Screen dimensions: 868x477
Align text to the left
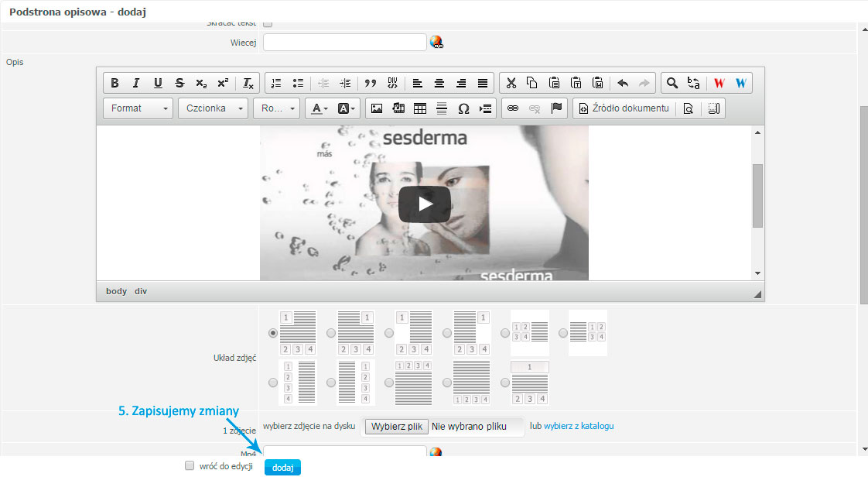click(x=418, y=83)
